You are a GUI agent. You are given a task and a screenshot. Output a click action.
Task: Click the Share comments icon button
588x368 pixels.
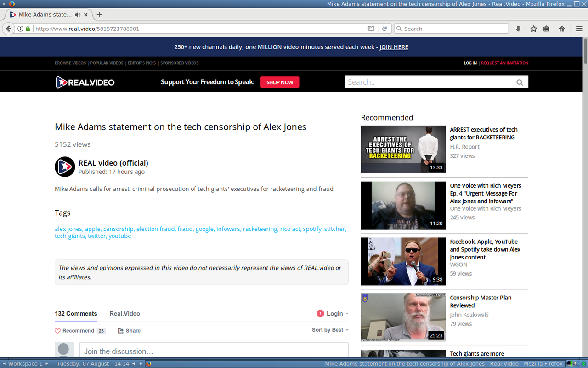pos(129,331)
